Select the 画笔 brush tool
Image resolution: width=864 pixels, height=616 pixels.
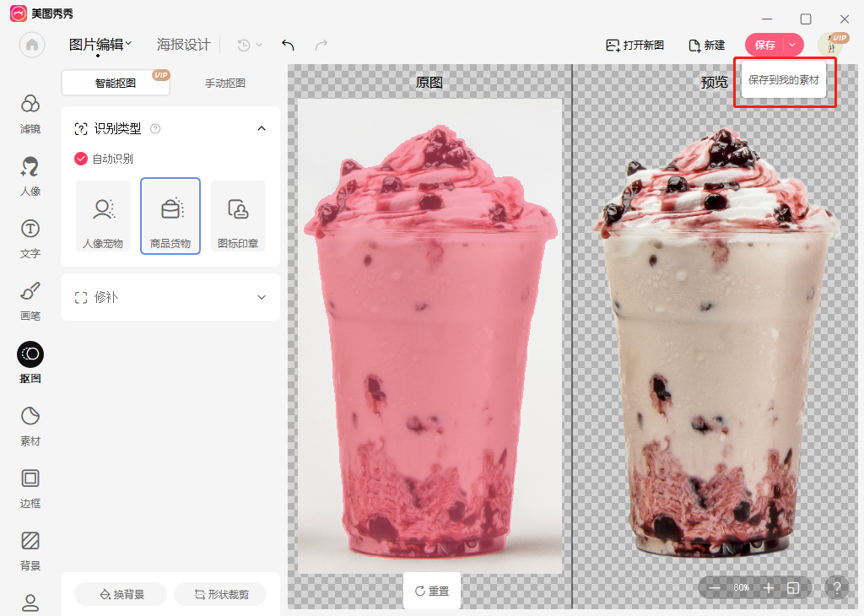(30, 300)
